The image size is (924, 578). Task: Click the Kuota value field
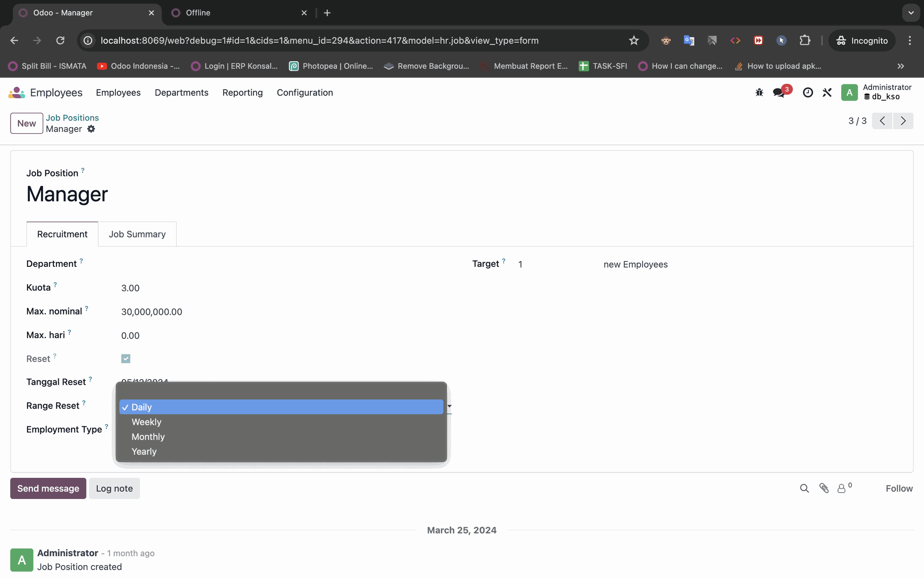pyautogui.click(x=130, y=288)
